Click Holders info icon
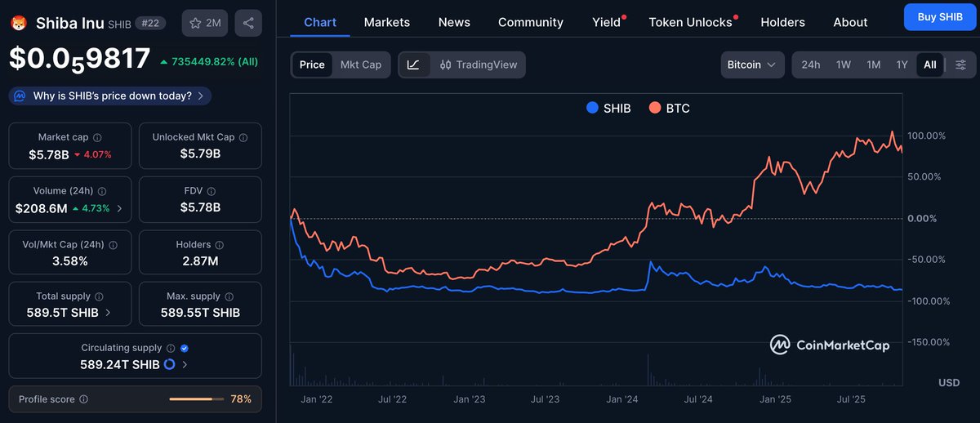The width and height of the screenshot is (980, 423). [x=220, y=245]
